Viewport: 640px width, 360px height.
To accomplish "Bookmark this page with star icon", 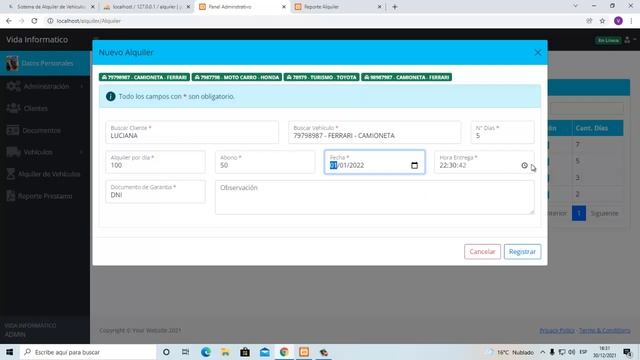I will [x=602, y=21].
